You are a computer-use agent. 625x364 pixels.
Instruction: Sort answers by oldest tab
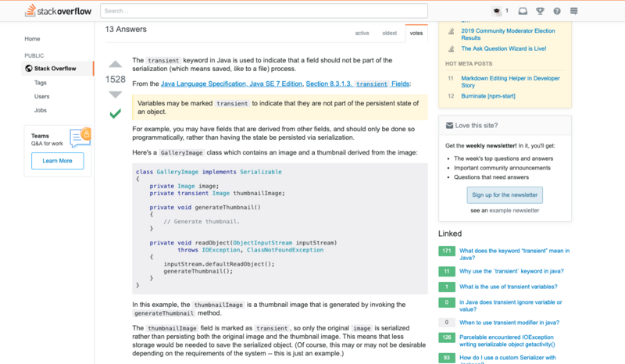388,33
